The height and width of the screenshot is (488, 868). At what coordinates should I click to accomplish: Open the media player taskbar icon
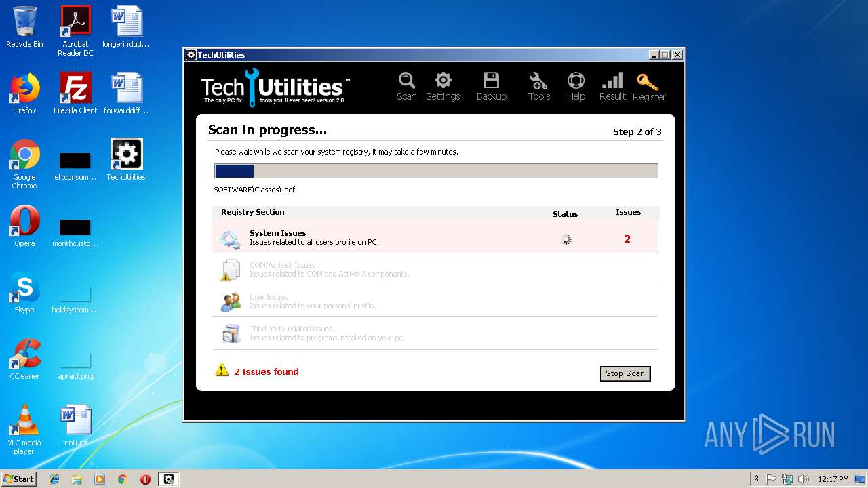point(100,479)
